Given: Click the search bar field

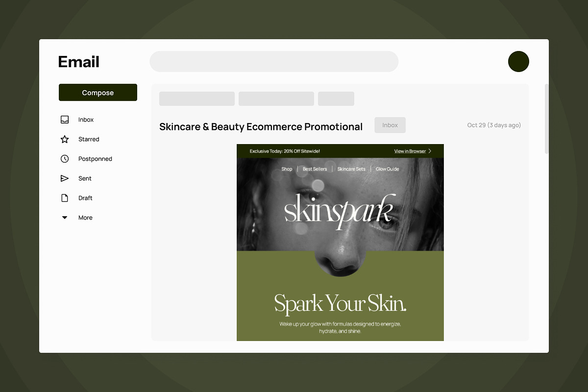Looking at the screenshot, I should [274, 61].
